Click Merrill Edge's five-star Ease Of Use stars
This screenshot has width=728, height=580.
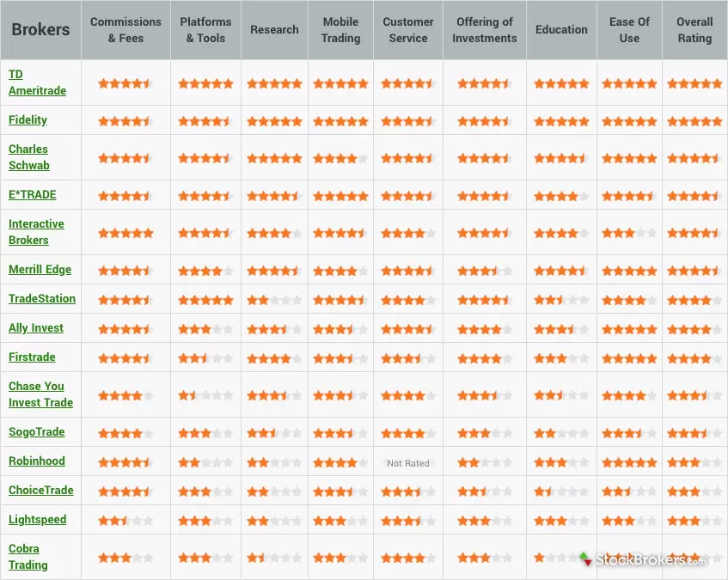(x=629, y=269)
